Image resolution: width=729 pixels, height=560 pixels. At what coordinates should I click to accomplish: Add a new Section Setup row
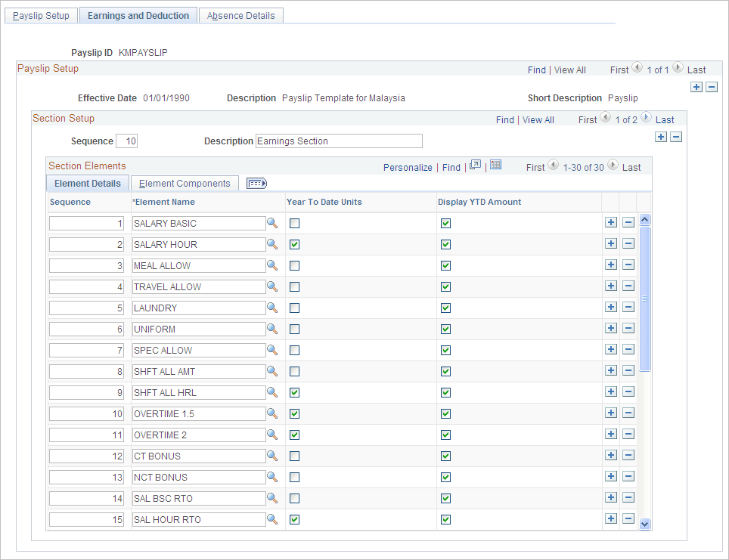tap(661, 137)
